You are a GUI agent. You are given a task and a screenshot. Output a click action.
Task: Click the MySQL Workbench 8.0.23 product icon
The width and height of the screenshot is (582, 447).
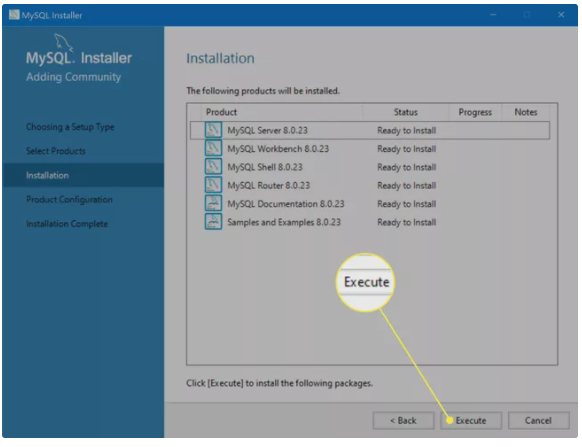[x=213, y=148]
